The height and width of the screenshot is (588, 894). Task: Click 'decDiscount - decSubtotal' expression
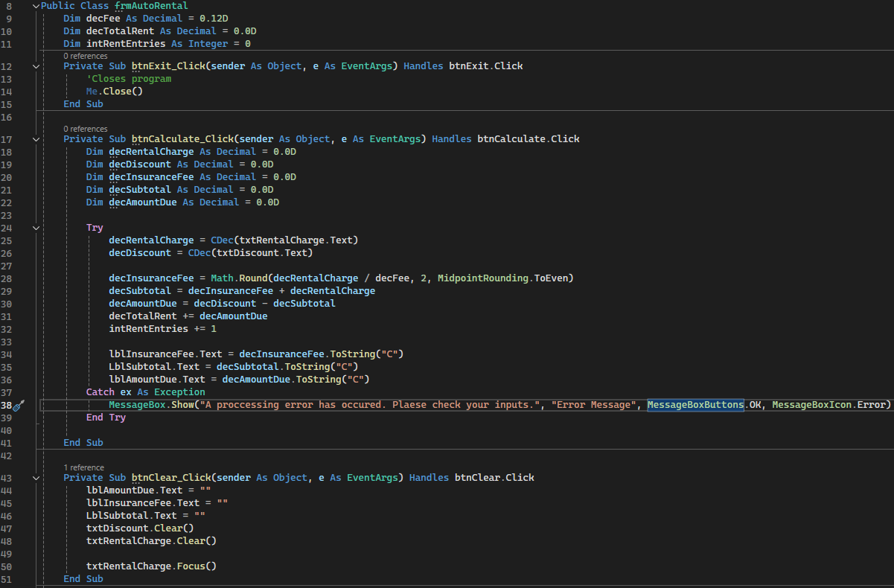click(x=264, y=304)
